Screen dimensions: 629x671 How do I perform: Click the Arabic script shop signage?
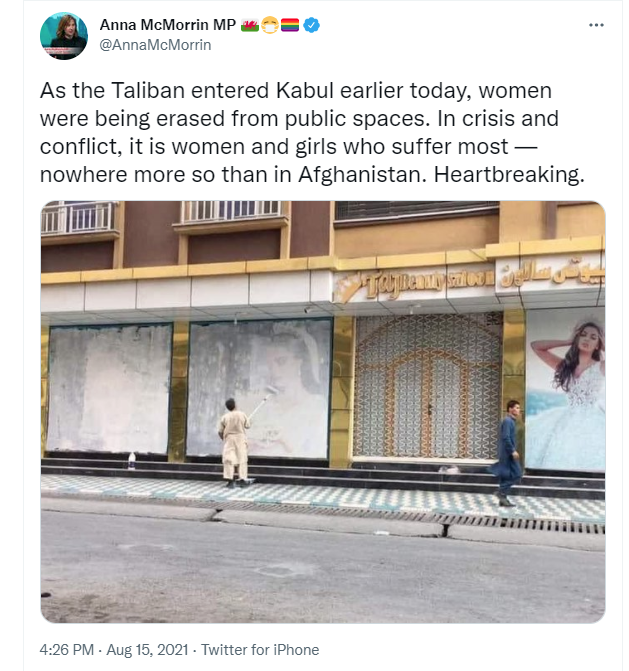pos(552,274)
